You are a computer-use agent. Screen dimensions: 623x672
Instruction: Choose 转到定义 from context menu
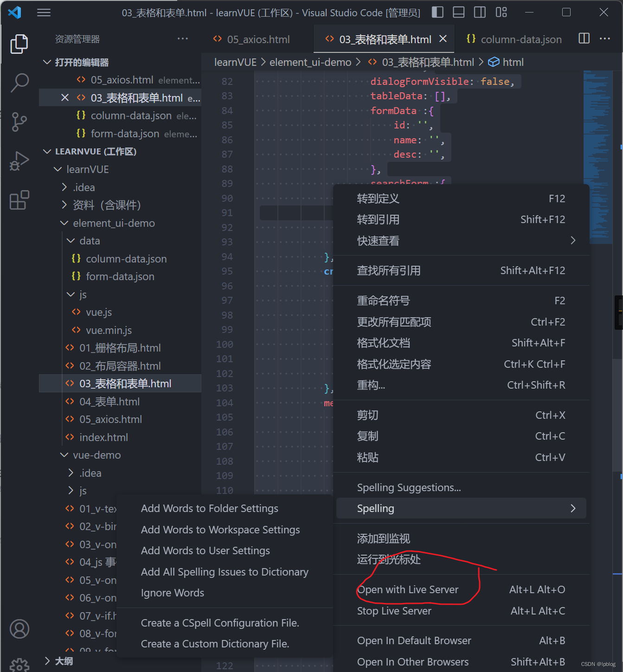click(461, 198)
